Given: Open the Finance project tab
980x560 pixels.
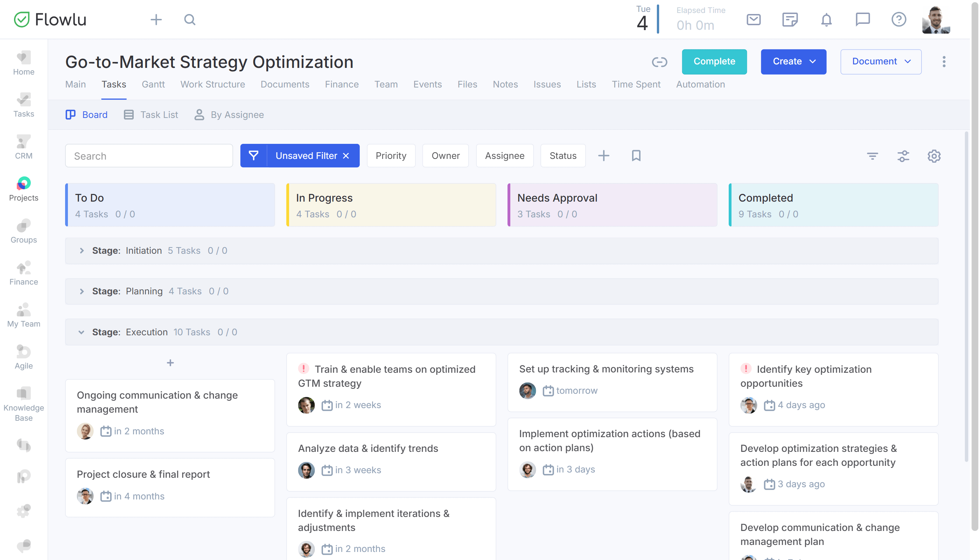Looking at the screenshot, I should (x=342, y=84).
